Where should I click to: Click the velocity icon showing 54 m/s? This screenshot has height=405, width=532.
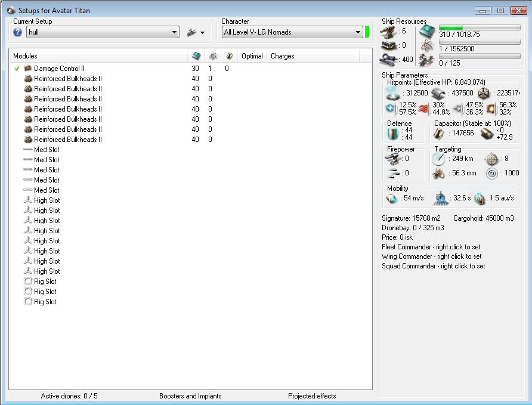tap(392, 199)
